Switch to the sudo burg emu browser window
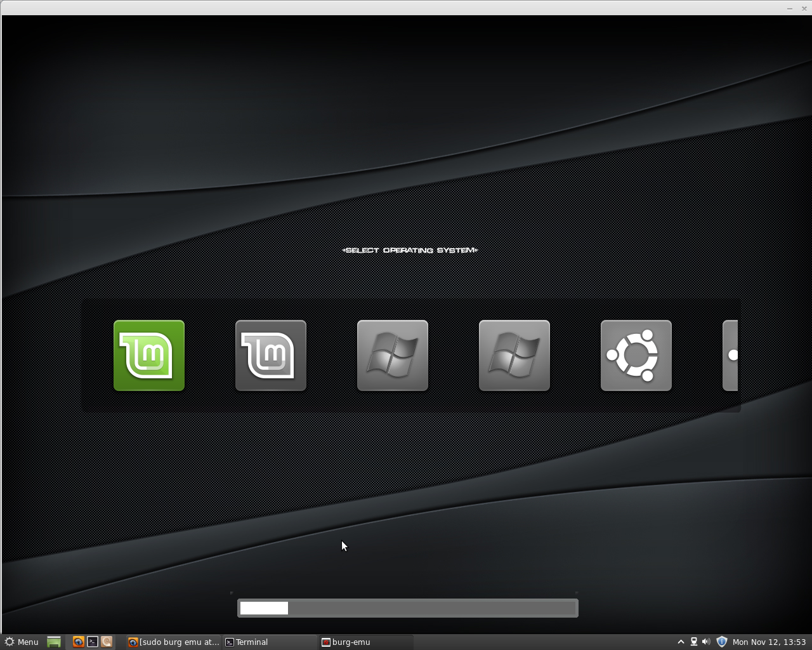Viewport: 812px width, 650px height. coord(173,642)
